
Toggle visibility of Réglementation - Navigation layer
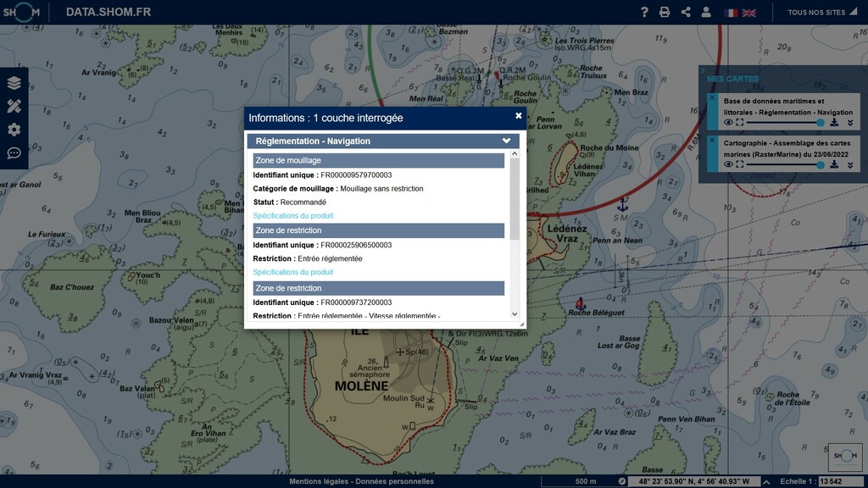[728, 122]
